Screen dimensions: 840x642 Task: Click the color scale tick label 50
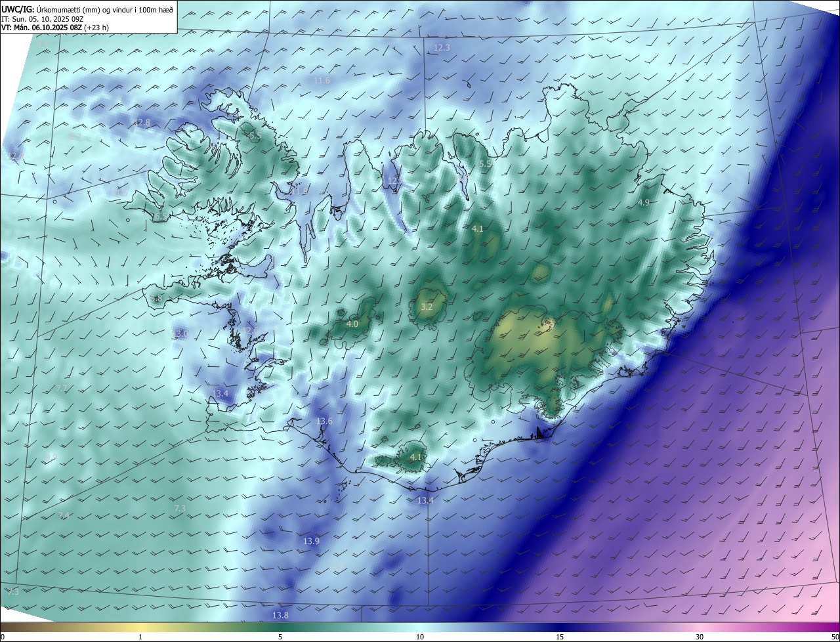(835, 637)
